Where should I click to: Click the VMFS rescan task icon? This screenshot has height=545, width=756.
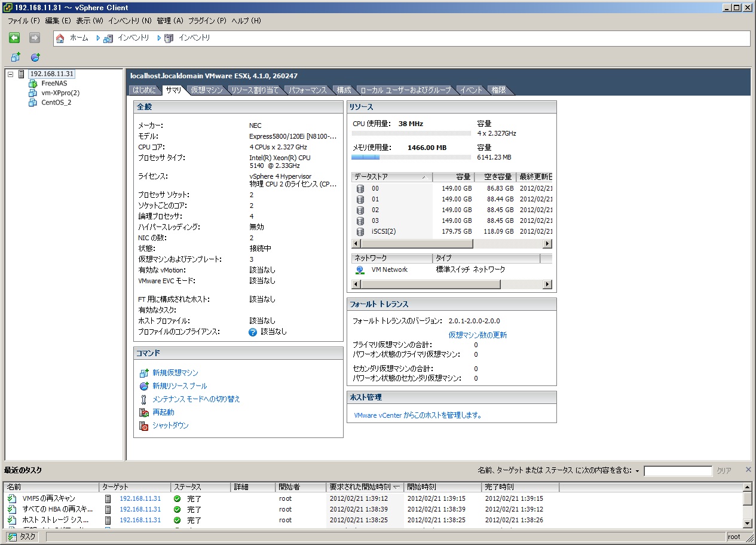(12, 498)
